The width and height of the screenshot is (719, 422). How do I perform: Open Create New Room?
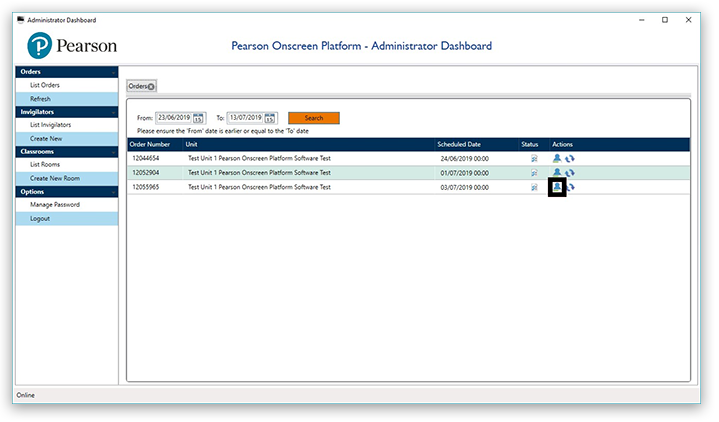[x=55, y=178]
